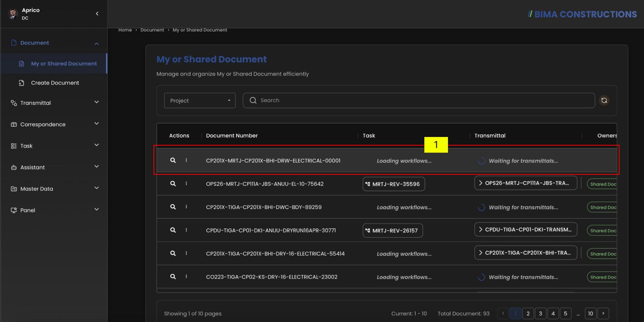
Task: View document CO223-TIGA-CP02-KS-DRY-16-ELECTRICAL-23002 with magnifier icon
Action: 173,277
